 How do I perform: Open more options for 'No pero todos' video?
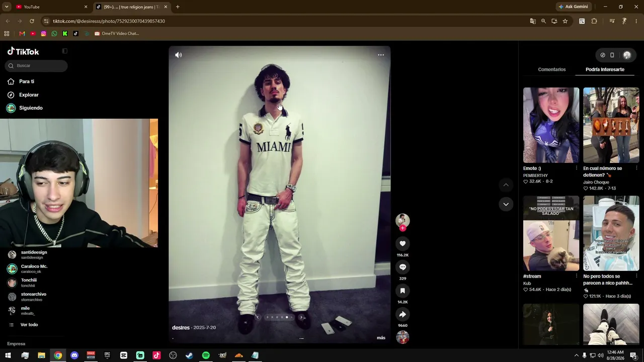tap(636, 276)
